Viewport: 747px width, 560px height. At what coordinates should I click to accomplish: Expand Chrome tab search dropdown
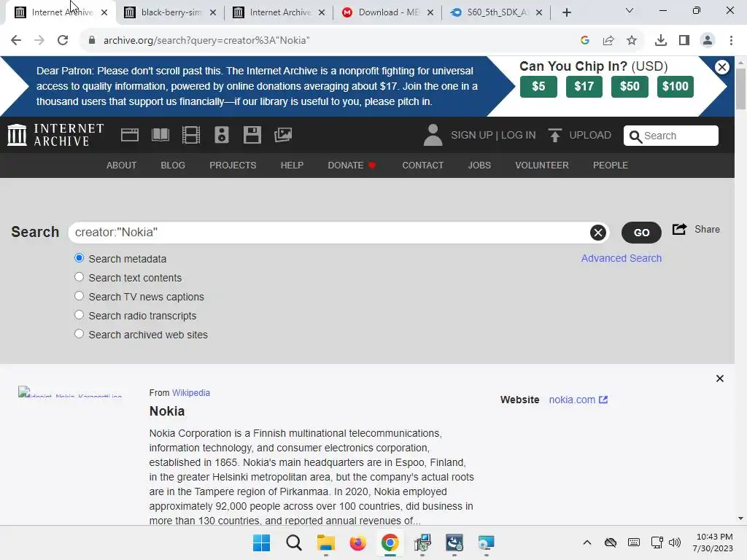[630, 10]
